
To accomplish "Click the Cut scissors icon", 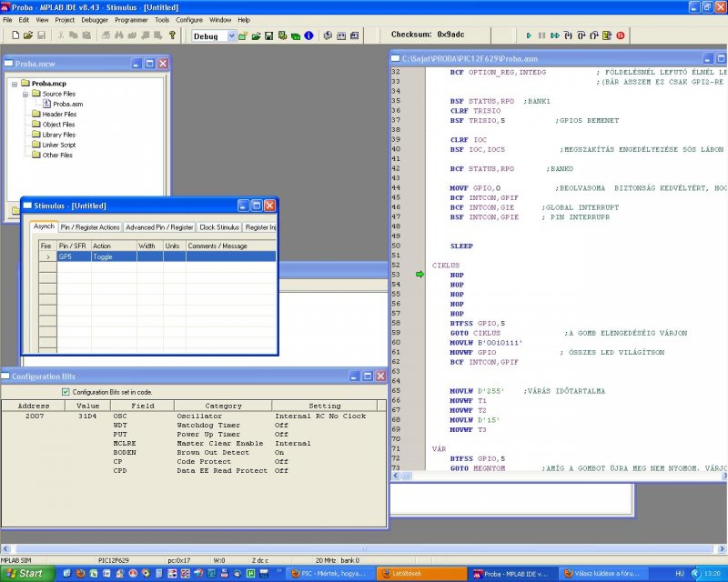I will point(60,35).
